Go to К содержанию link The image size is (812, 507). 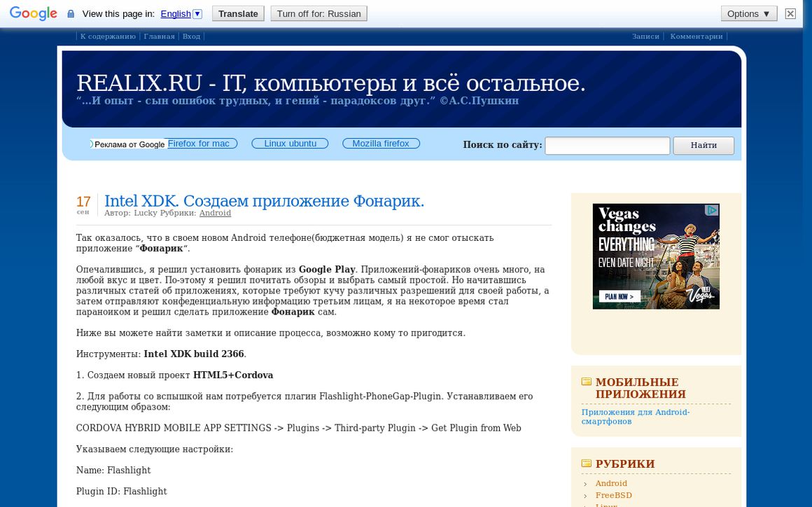pyautogui.click(x=108, y=36)
